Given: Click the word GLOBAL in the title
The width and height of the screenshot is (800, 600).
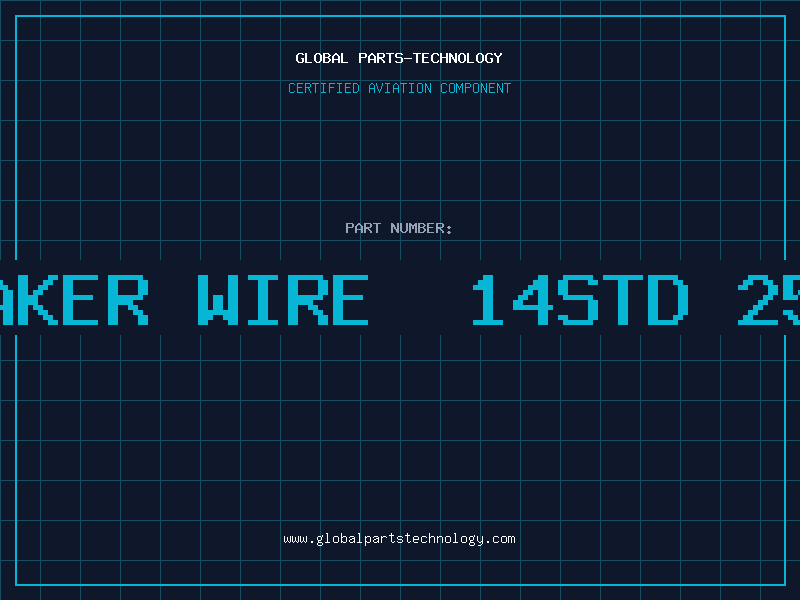Looking at the screenshot, I should [322, 58].
